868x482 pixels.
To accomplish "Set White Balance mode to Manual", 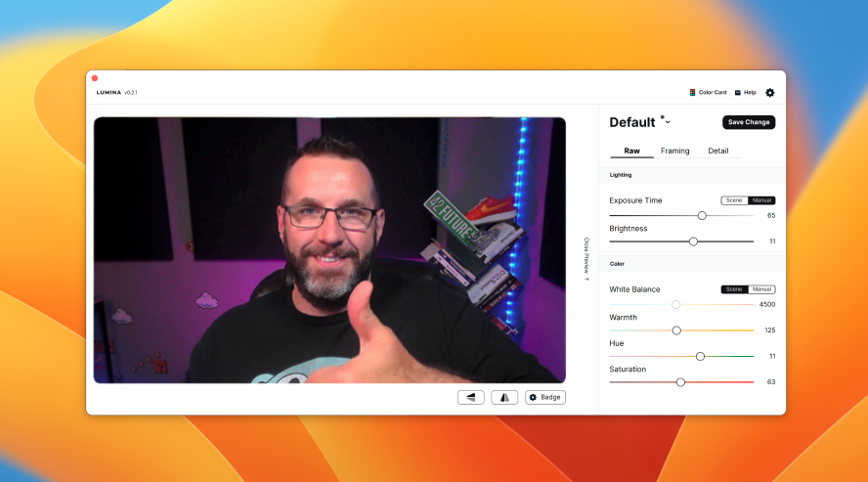I will coord(761,289).
